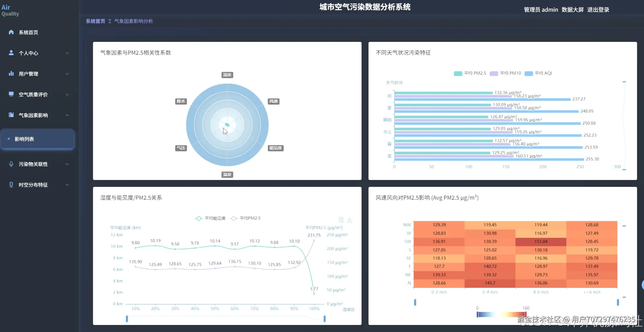Click the 4-6 m/s wind speed label
644x332 pixels.
point(541,292)
